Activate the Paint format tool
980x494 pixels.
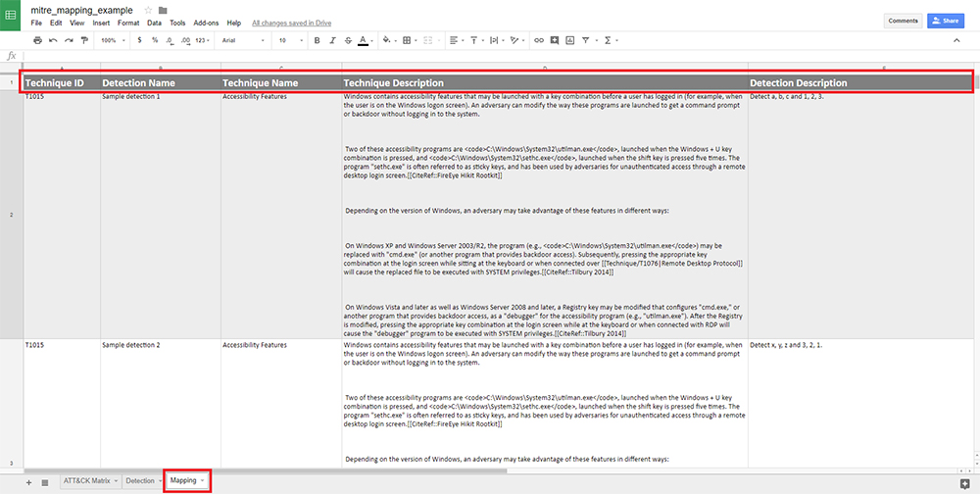point(84,40)
